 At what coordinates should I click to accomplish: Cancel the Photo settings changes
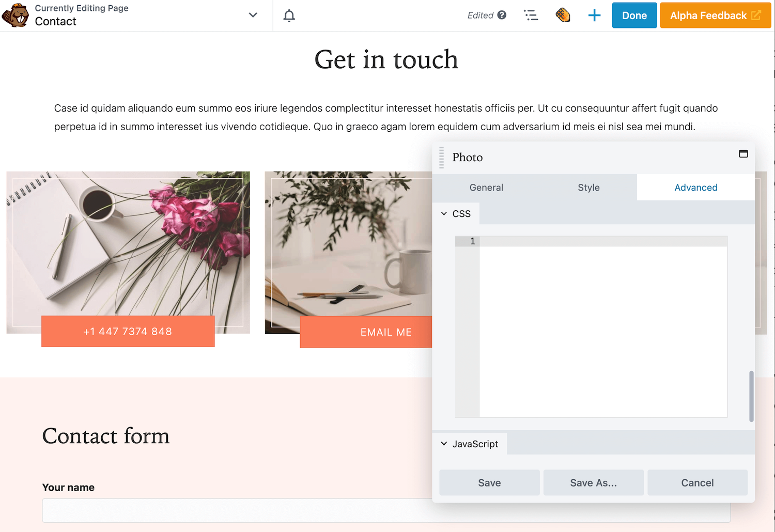697,483
